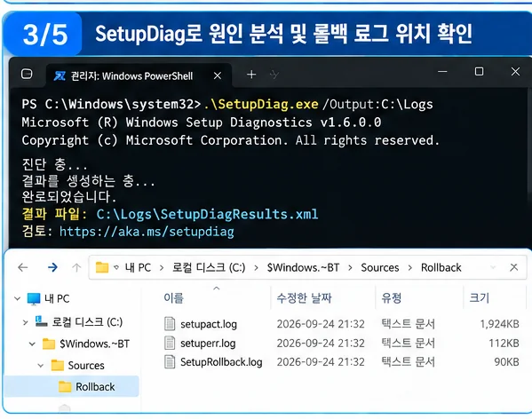Close the PowerShell terminal window

click(x=515, y=72)
